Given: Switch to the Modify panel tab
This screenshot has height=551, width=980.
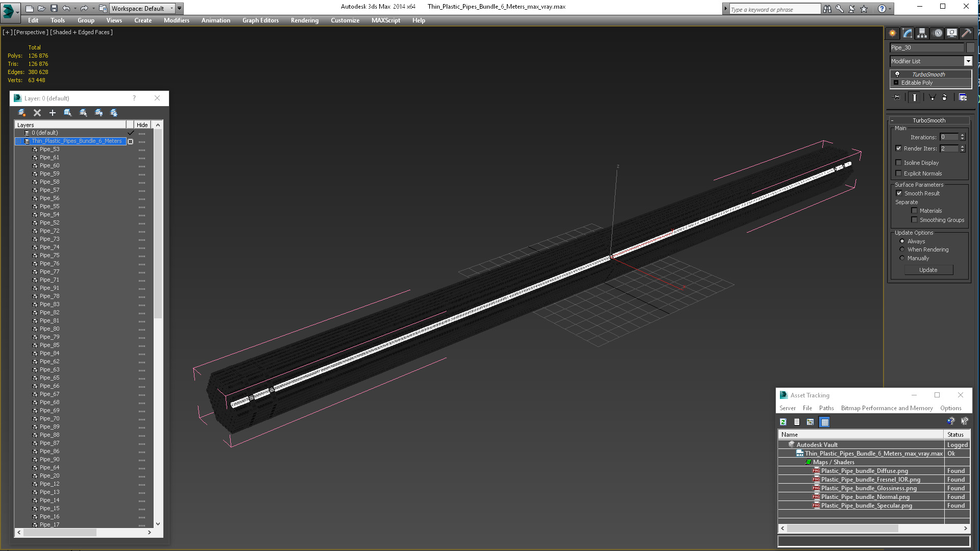Looking at the screenshot, I should tap(907, 33).
